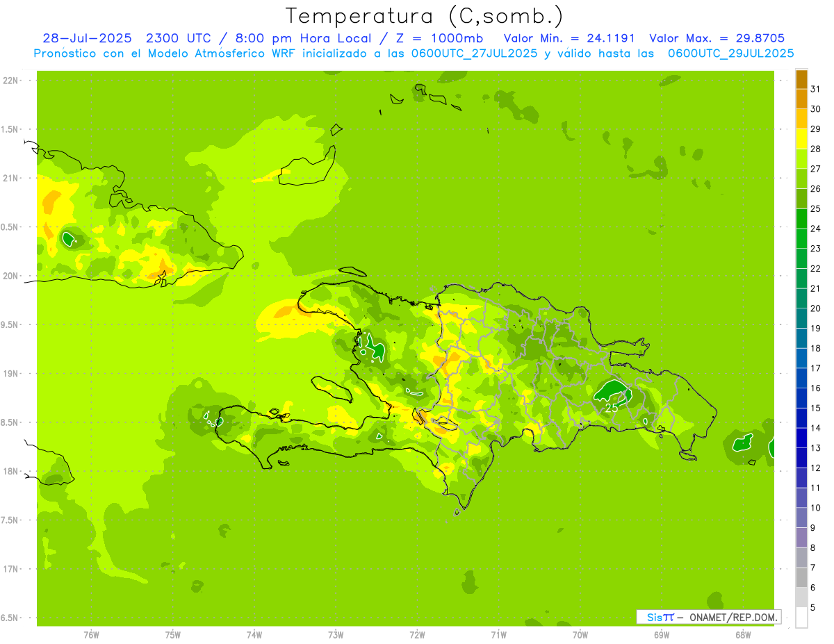Pick the white bottom colorbar swatch below 5
This screenshot has width=834, height=644.
coord(801,618)
